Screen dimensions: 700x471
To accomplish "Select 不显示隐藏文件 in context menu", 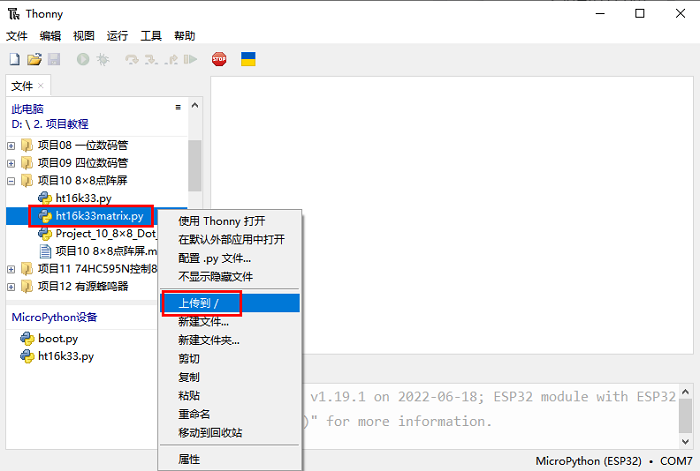I will pyautogui.click(x=215, y=276).
